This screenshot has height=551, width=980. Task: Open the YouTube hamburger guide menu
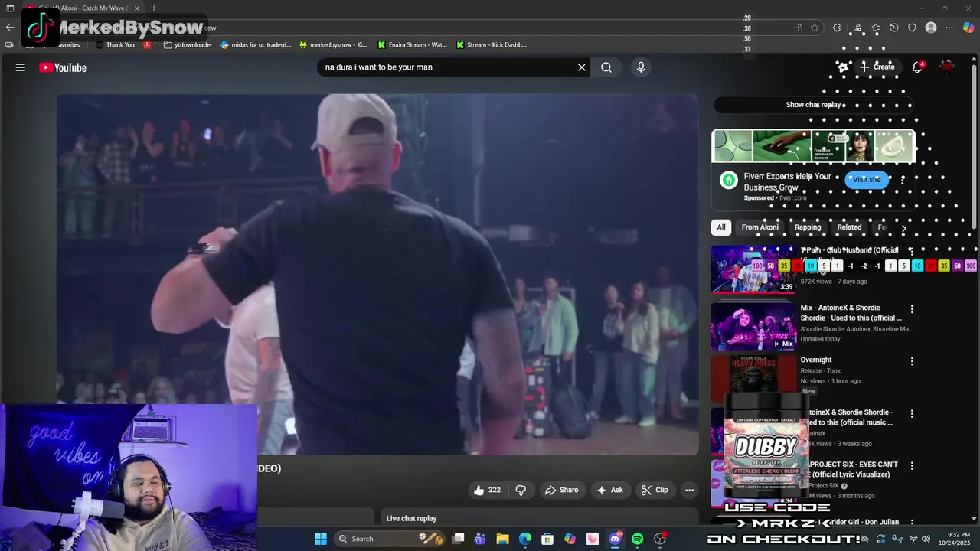click(x=21, y=67)
